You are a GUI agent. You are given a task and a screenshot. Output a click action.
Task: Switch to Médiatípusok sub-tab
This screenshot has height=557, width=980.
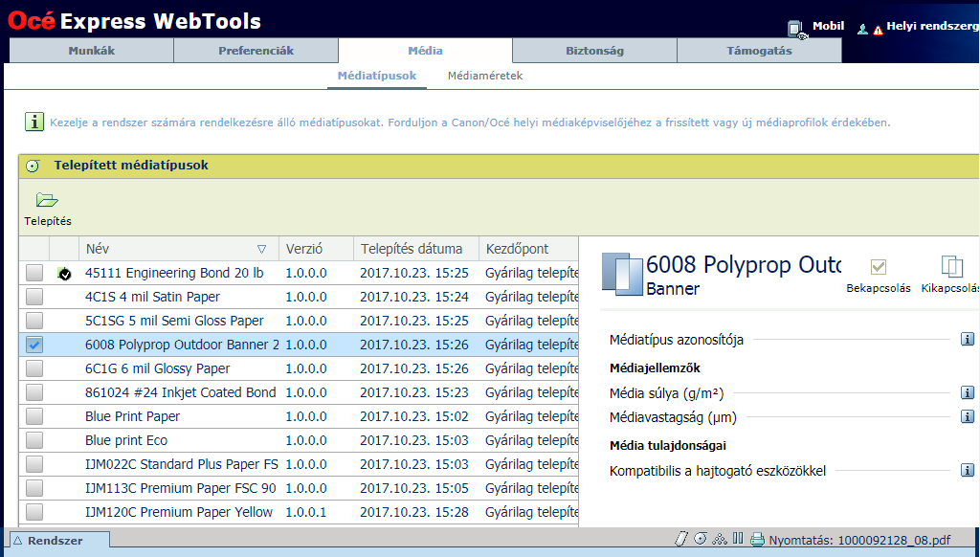tap(377, 76)
